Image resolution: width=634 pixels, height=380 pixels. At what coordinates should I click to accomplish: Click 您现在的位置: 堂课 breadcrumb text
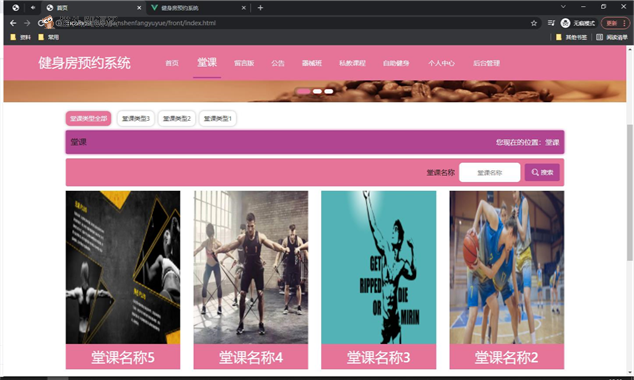(528, 142)
